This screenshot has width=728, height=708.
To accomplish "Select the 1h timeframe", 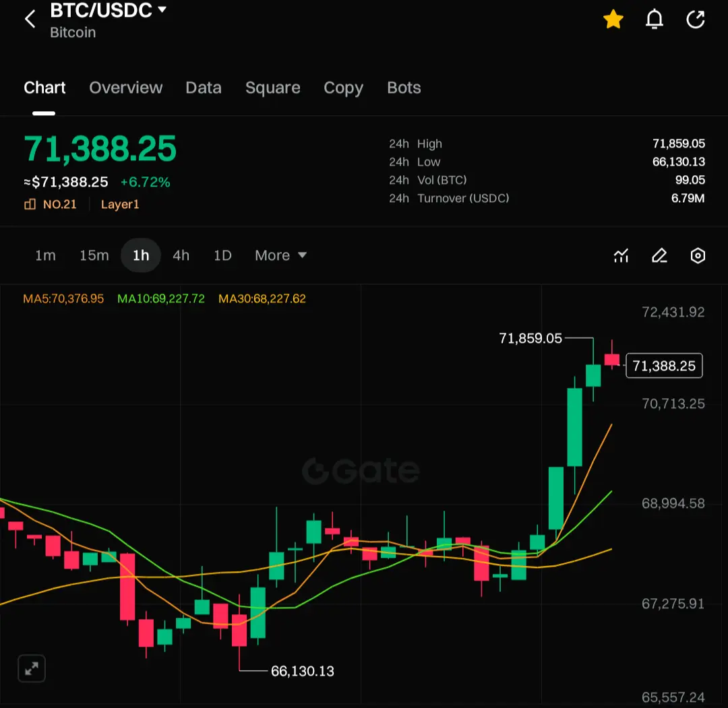I will (141, 255).
